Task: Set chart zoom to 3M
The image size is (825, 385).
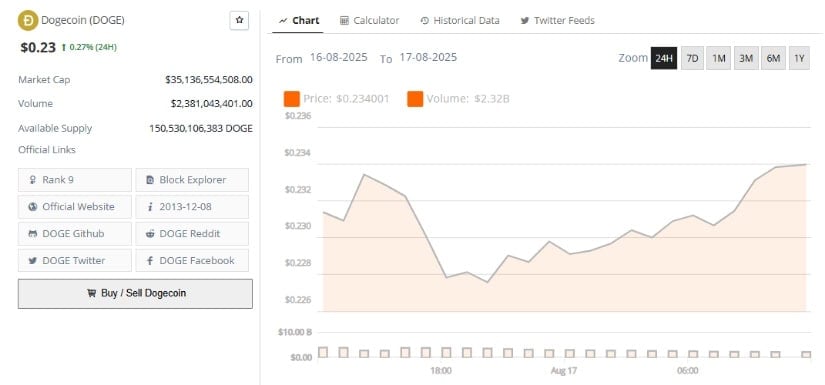Action: pos(746,58)
